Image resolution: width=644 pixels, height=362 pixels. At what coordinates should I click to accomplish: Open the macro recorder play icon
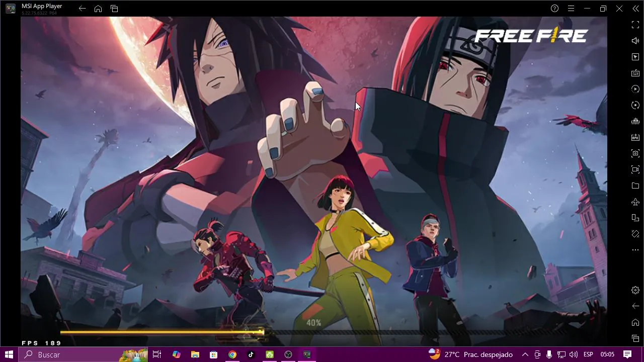635,89
